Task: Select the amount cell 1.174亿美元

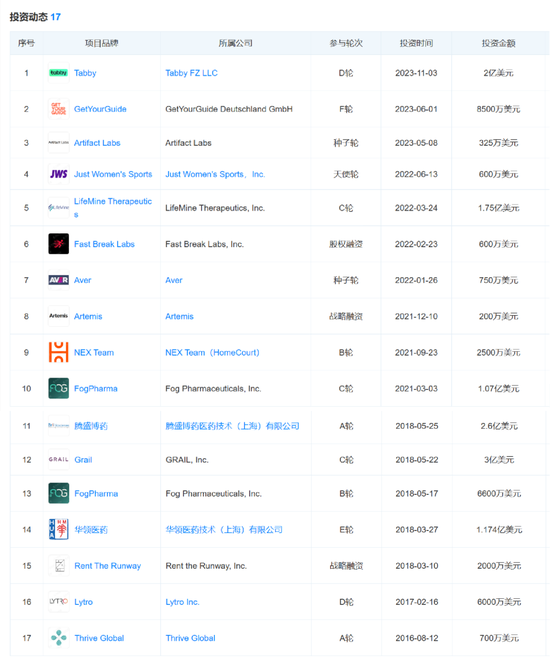Action: click(x=499, y=529)
